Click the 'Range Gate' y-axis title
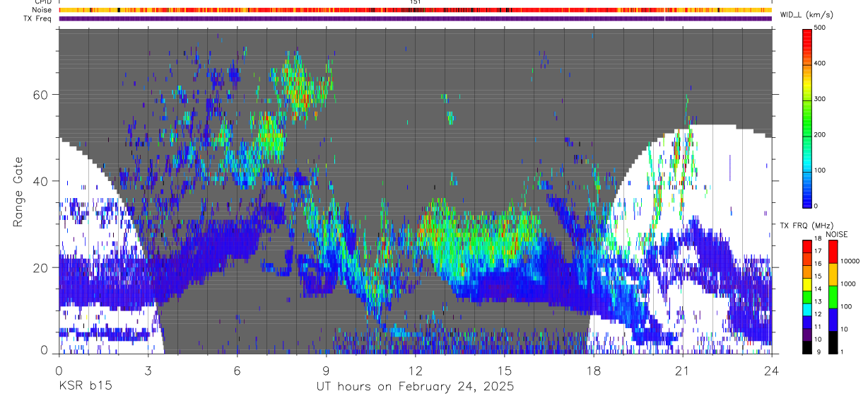The width and height of the screenshot is (868, 401). tap(18, 190)
